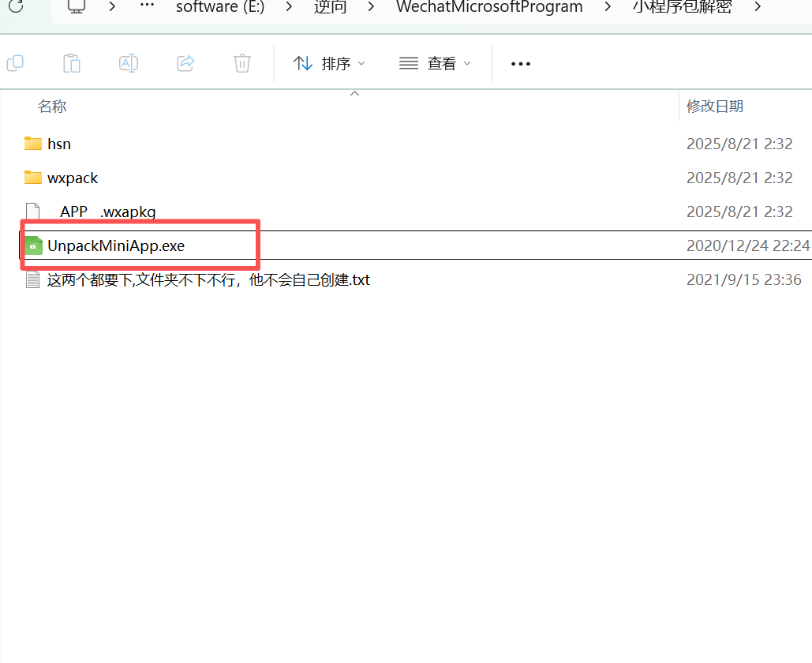
Task: Expand chevron after This PC icon
Action: [x=112, y=7]
